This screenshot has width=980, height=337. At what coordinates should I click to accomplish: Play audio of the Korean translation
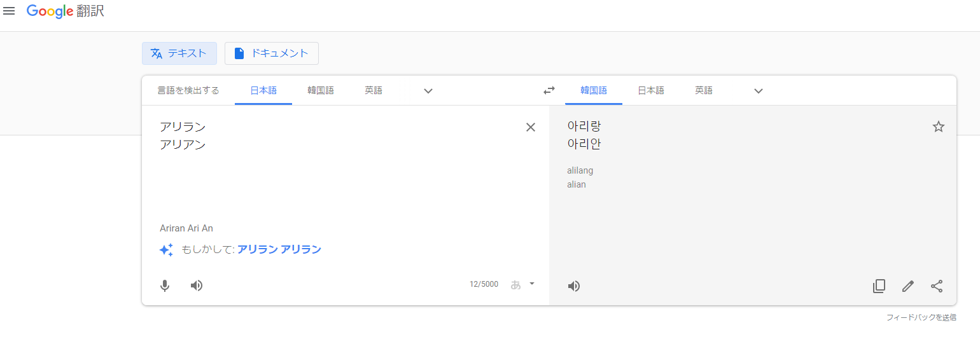(574, 286)
